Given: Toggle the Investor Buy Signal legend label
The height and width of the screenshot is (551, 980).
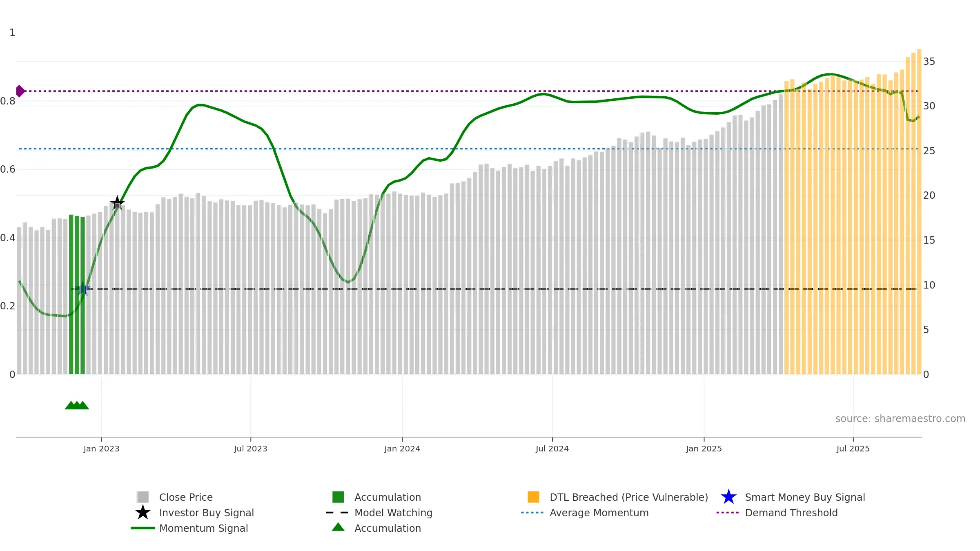Looking at the screenshot, I should [207, 513].
